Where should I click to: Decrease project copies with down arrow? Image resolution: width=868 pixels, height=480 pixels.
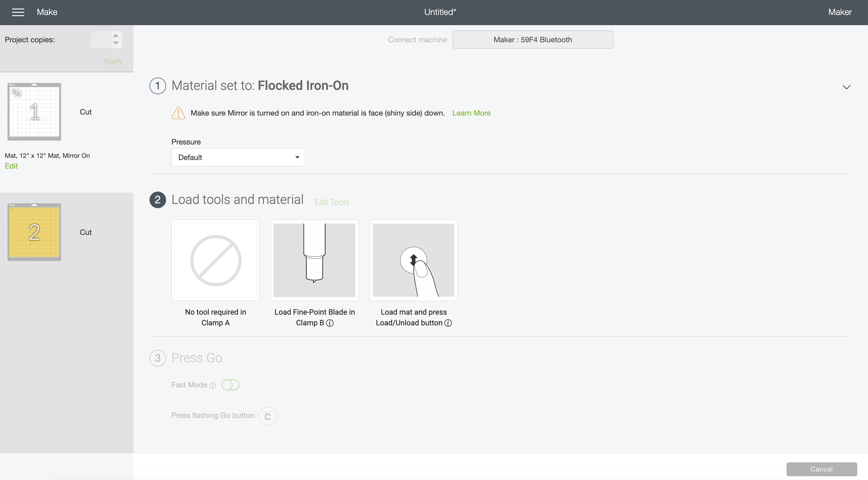click(115, 43)
